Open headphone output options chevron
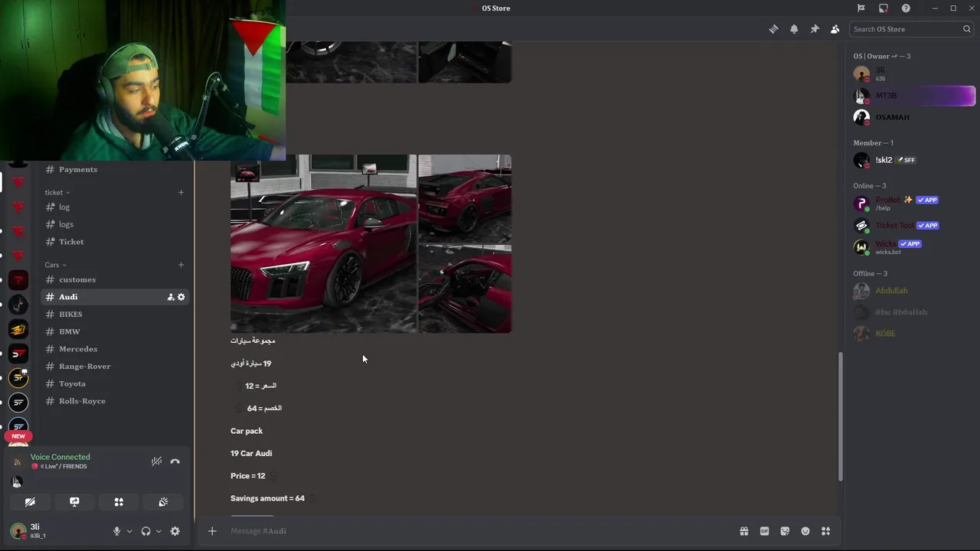The height and width of the screenshot is (551, 980). [x=158, y=531]
